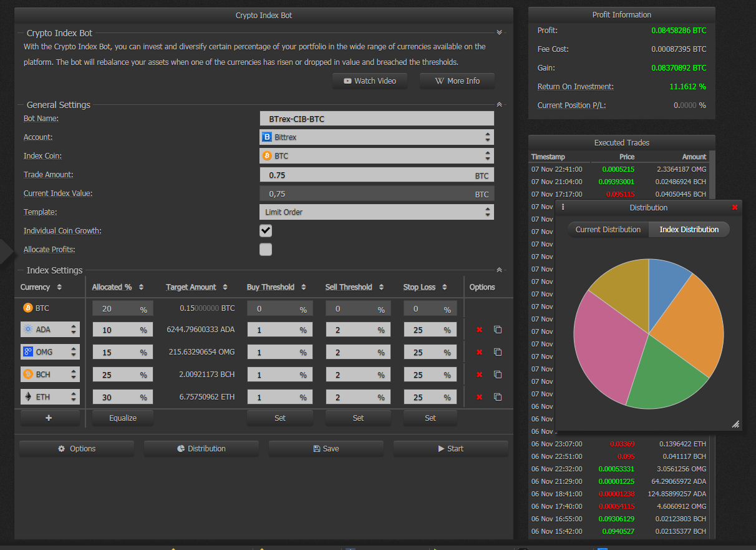This screenshot has height=550, width=756.
Task: Open the Template dropdown set to Limit Order
Action: click(x=377, y=212)
